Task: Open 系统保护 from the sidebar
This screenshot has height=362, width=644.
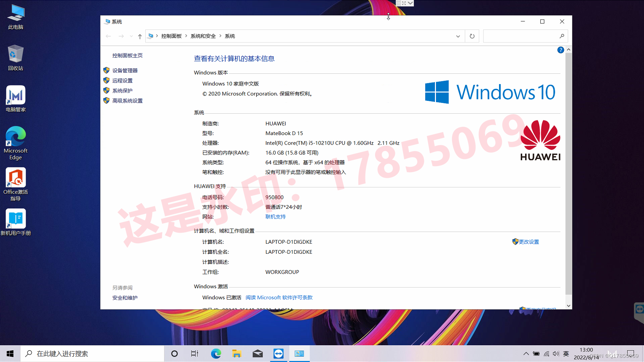Action: coord(123,90)
